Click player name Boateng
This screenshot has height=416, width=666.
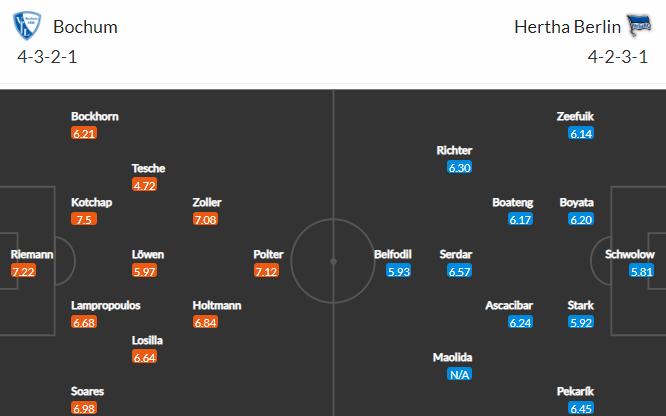(x=513, y=202)
